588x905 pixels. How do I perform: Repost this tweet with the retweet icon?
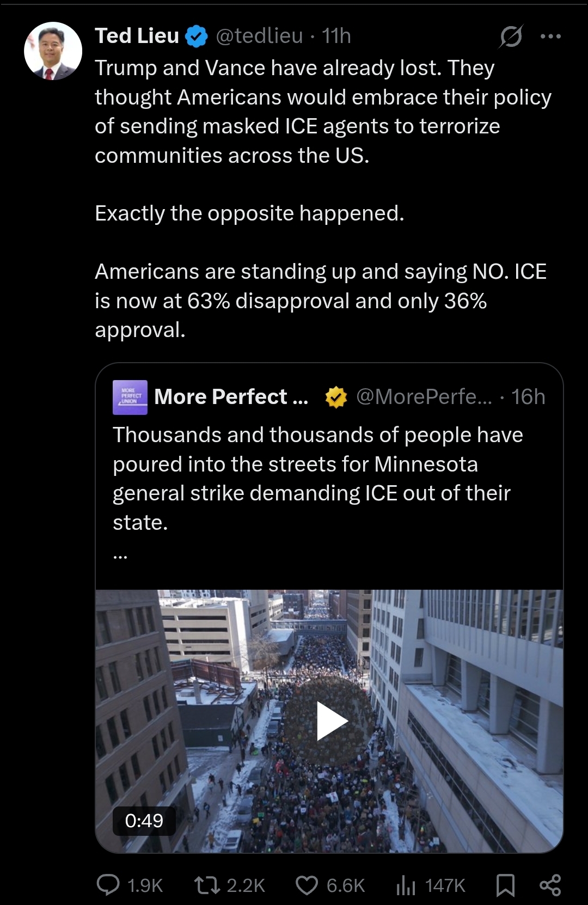pos(207,885)
